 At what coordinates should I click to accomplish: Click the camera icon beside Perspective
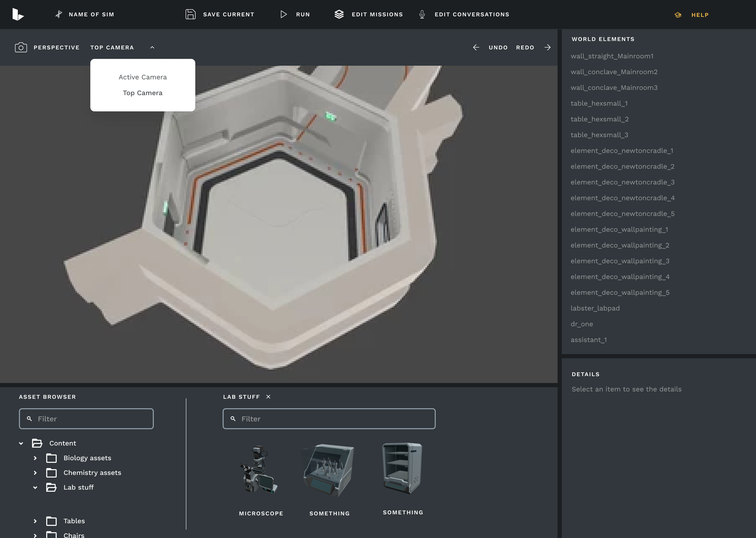pos(21,48)
